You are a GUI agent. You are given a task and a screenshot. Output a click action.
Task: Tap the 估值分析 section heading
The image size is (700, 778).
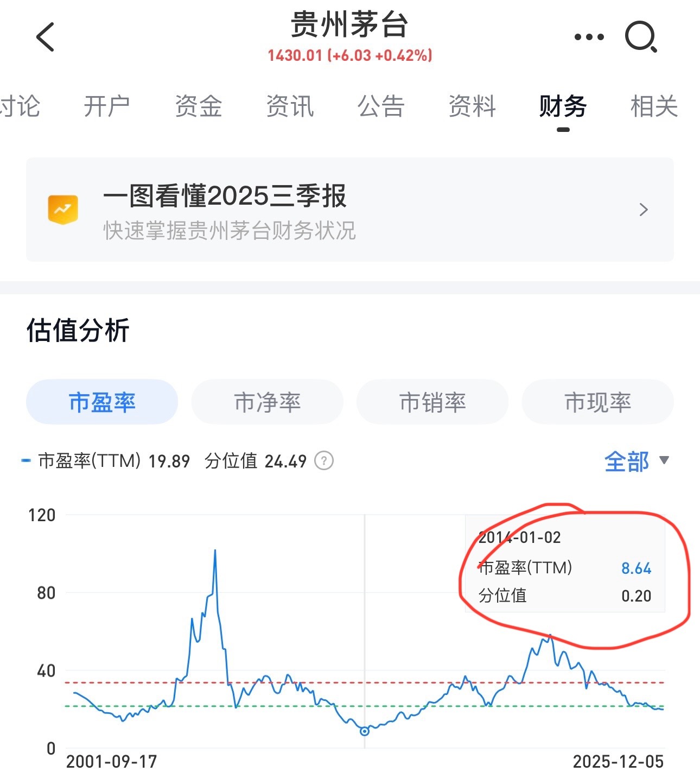click(78, 330)
